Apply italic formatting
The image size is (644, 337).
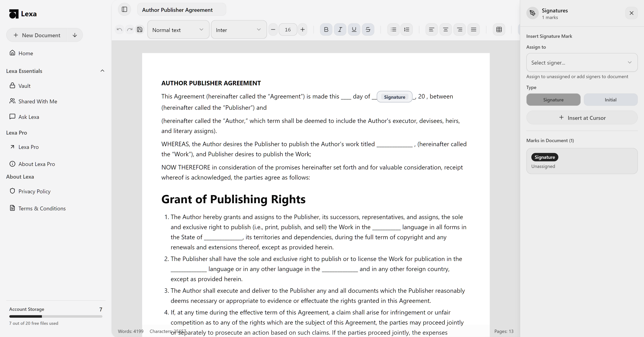[x=340, y=29]
